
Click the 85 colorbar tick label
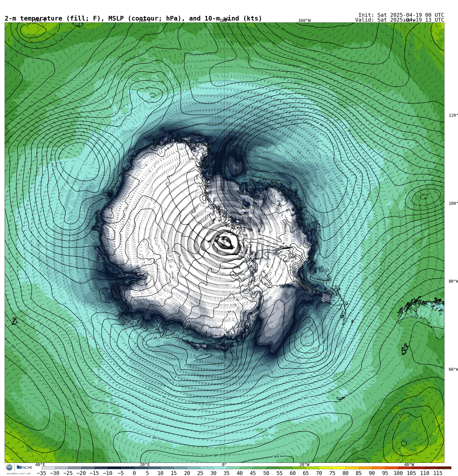(359, 473)
